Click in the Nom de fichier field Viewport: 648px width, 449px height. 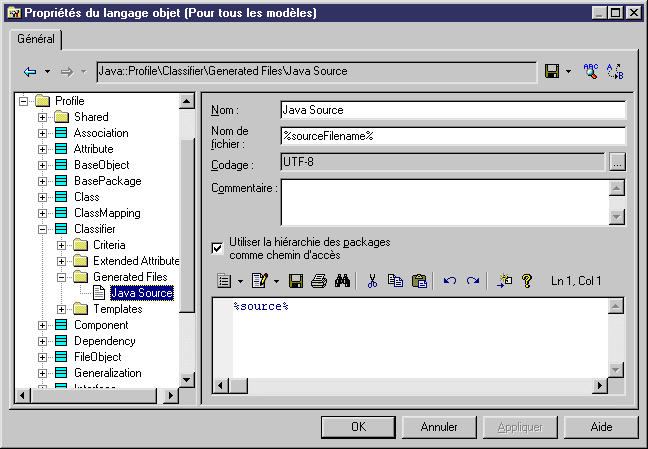(452, 136)
